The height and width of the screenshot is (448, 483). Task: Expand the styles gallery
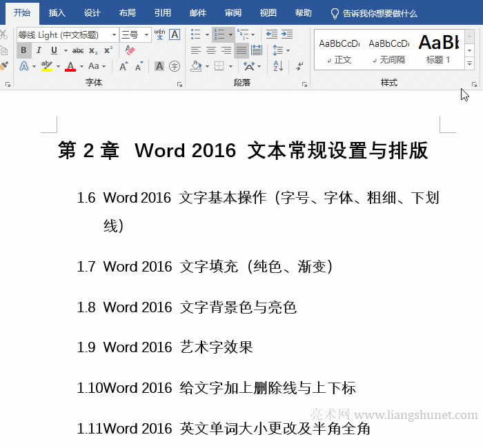[470, 63]
